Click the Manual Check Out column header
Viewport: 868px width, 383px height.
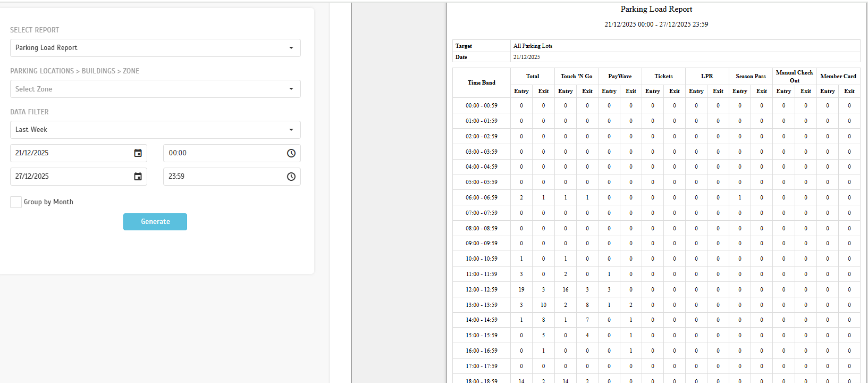click(794, 76)
